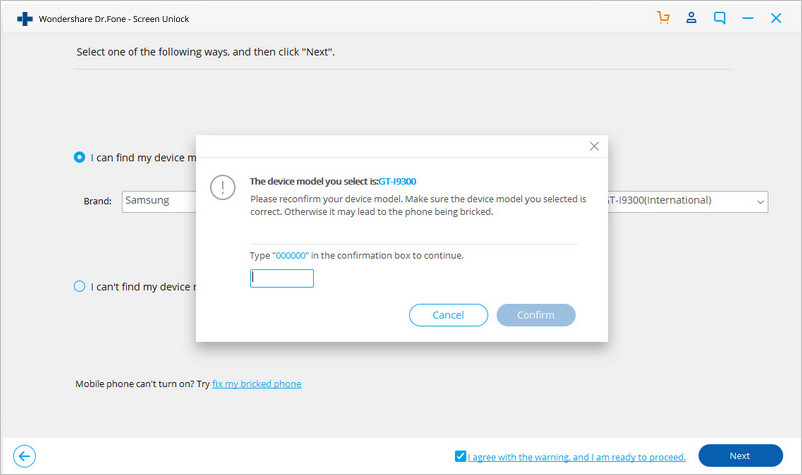Expand the GT-I9300(International) model dropdown
This screenshot has width=802, height=475.
[x=687, y=201]
